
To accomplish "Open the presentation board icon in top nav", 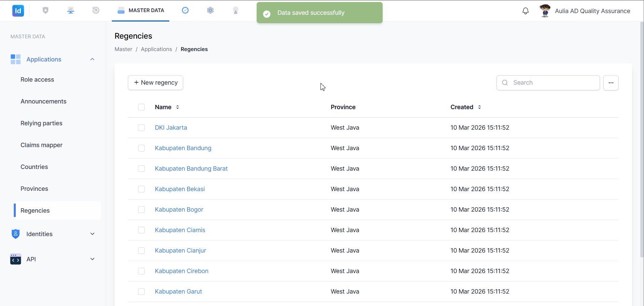I will pos(71,10).
